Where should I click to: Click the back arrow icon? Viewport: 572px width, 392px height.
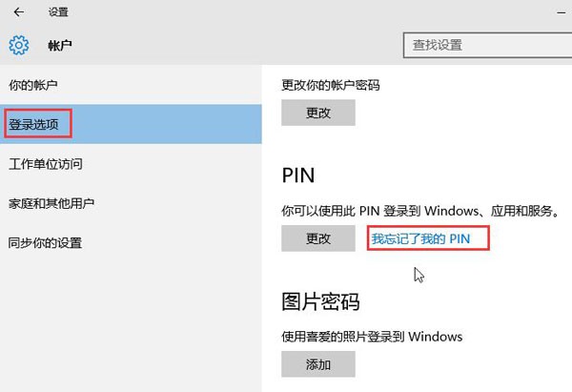(19, 12)
